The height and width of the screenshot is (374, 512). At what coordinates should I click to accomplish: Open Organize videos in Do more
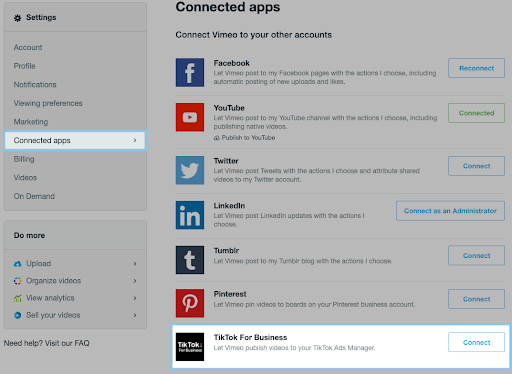tap(54, 281)
